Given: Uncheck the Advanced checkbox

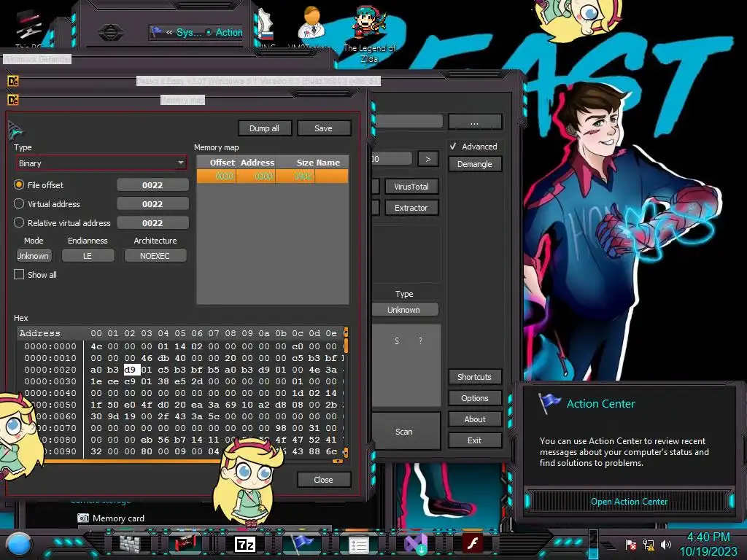Looking at the screenshot, I should click(453, 146).
